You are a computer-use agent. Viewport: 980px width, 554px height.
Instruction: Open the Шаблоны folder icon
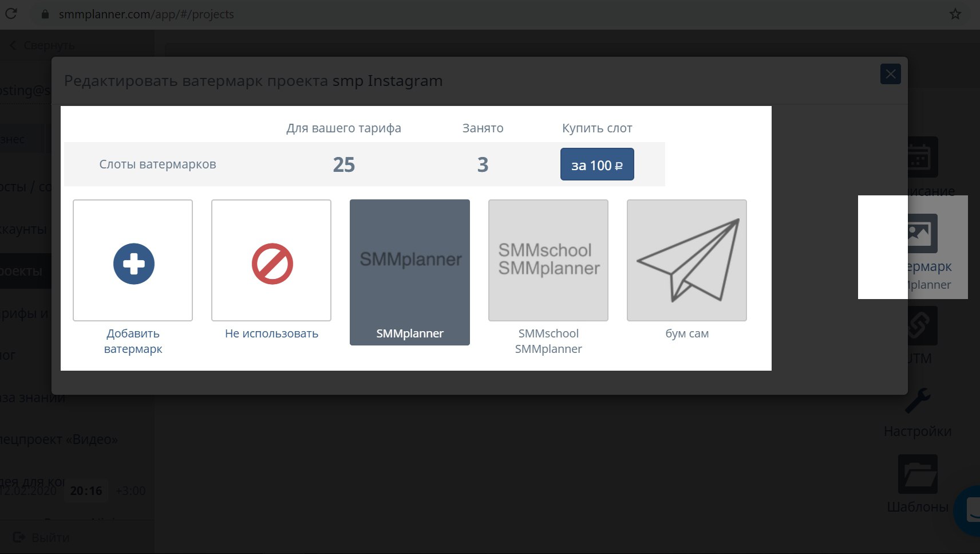pos(918,474)
